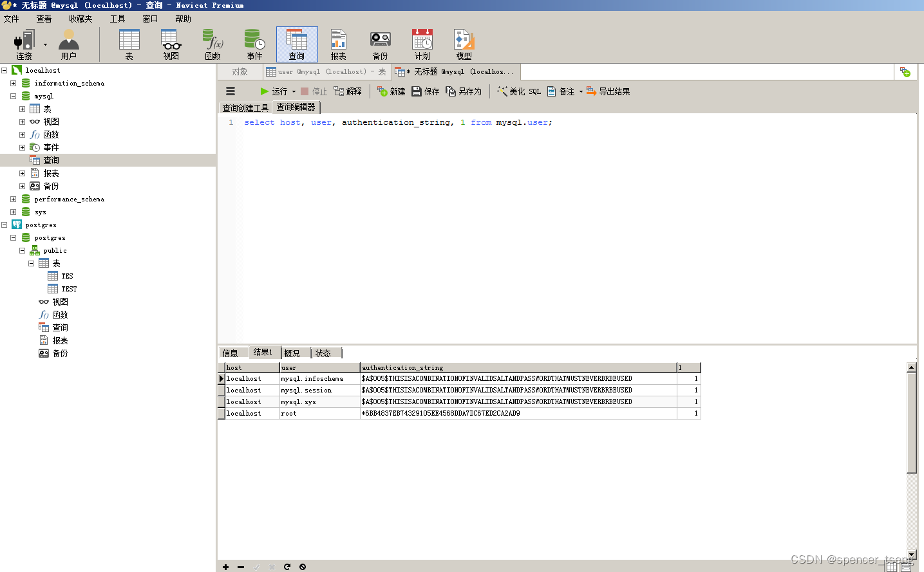Image resolution: width=924 pixels, height=572 pixels.
Task: Collapse the postgres connection tree node
Action: tap(5, 225)
